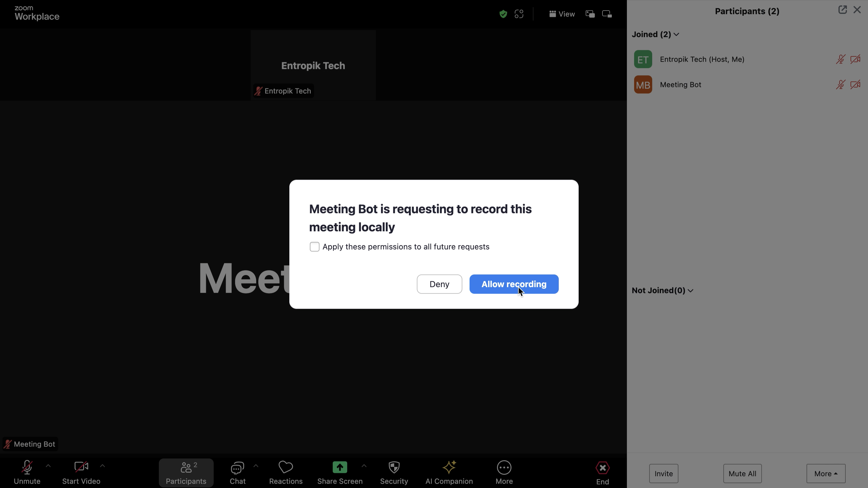Open the Chat panel
868x488 pixels.
click(x=237, y=473)
